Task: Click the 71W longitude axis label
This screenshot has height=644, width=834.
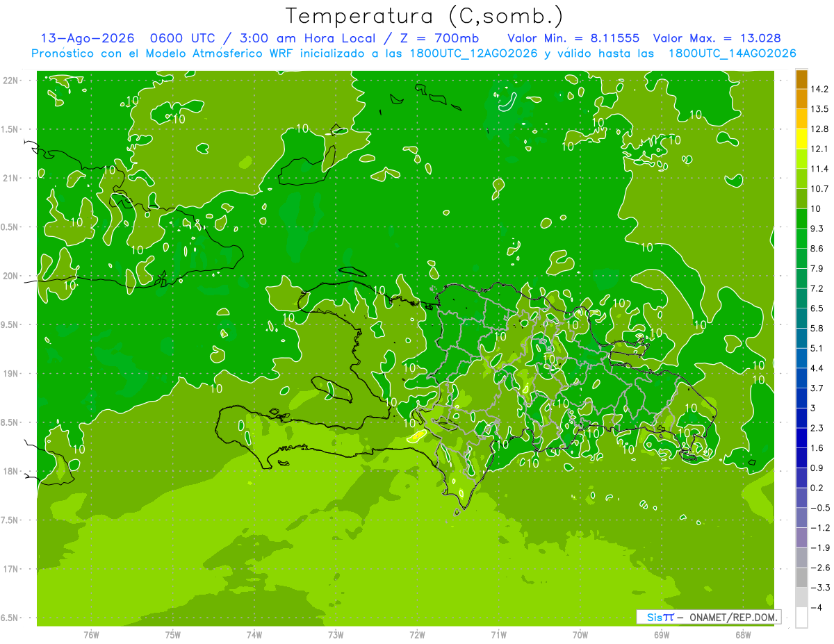Action: tap(498, 635)
